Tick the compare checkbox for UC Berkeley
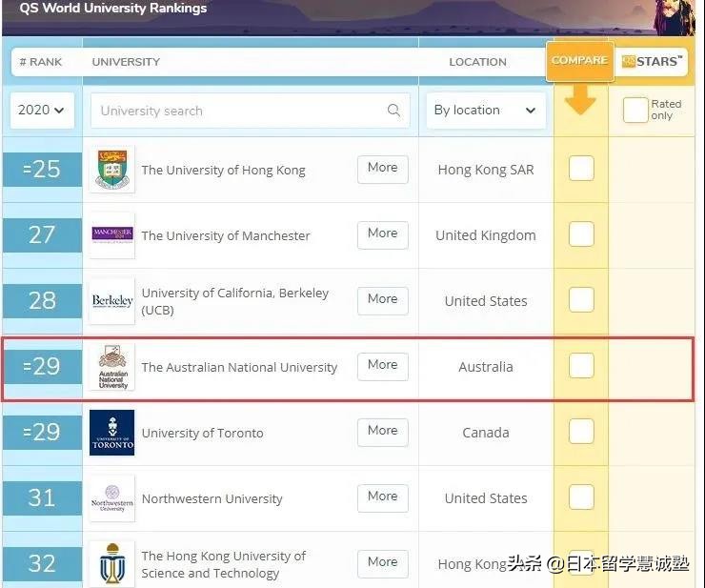The image size is (705, 588). click(x=581, y=299)
